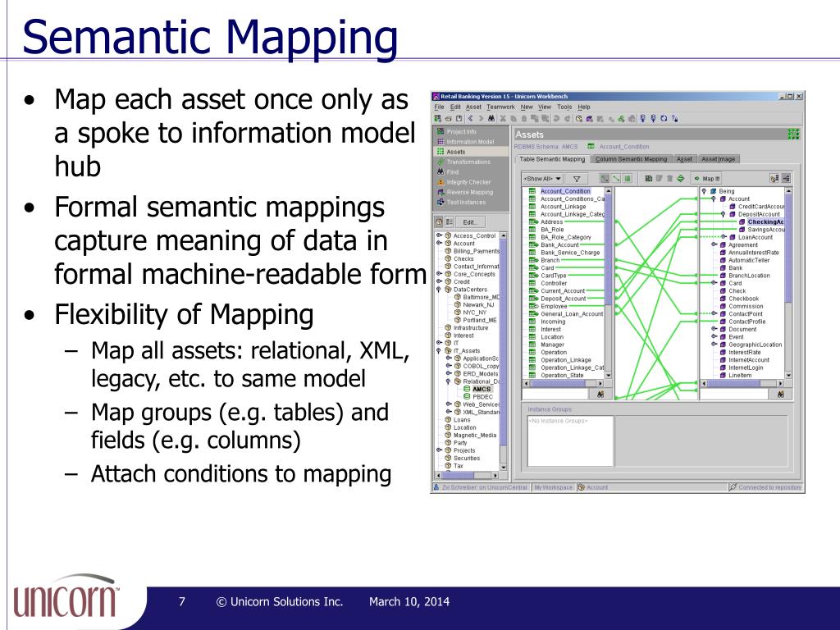This screenshot has height=630, width=840.
Task: Expand the Core_Concepts package node
Action: (439, 274)
